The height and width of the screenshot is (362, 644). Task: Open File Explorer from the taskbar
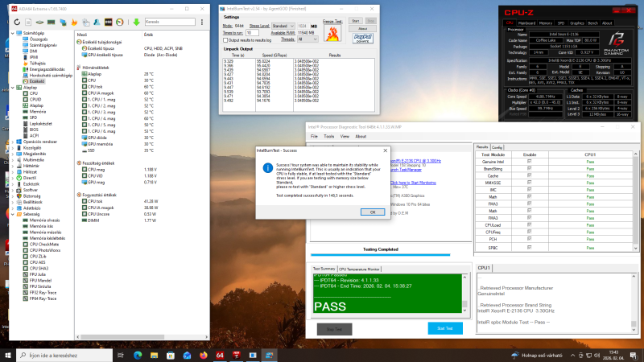154,356
